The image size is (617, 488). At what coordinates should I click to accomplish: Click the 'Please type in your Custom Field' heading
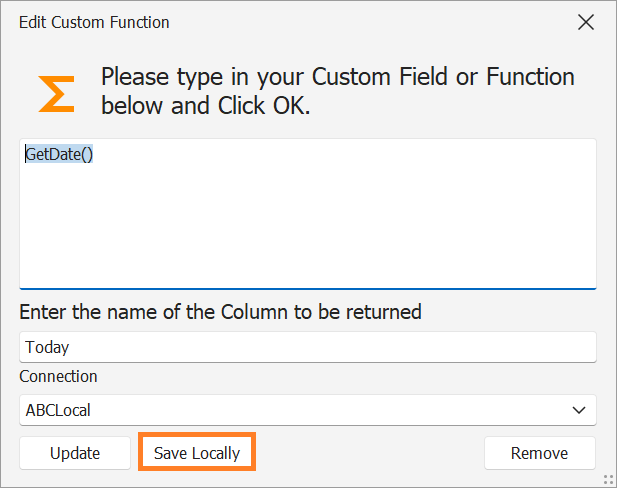click(x=338, y=77)
